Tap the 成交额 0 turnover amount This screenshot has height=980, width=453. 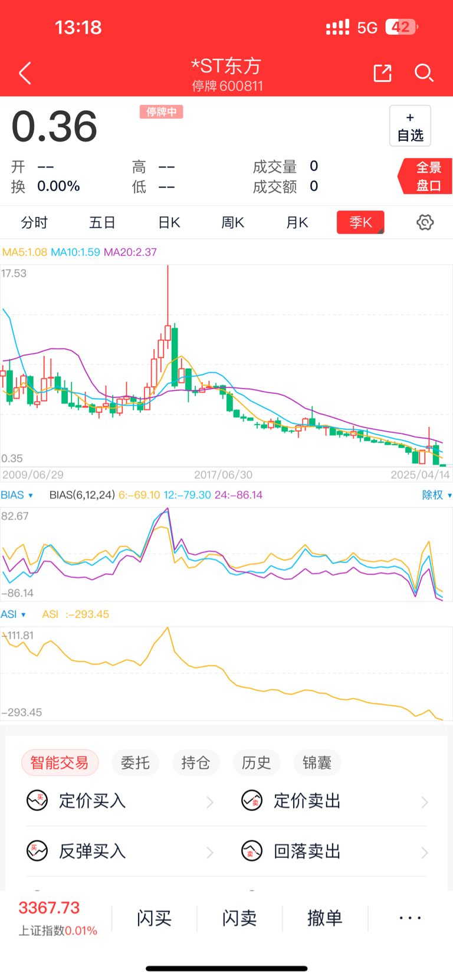285,187
